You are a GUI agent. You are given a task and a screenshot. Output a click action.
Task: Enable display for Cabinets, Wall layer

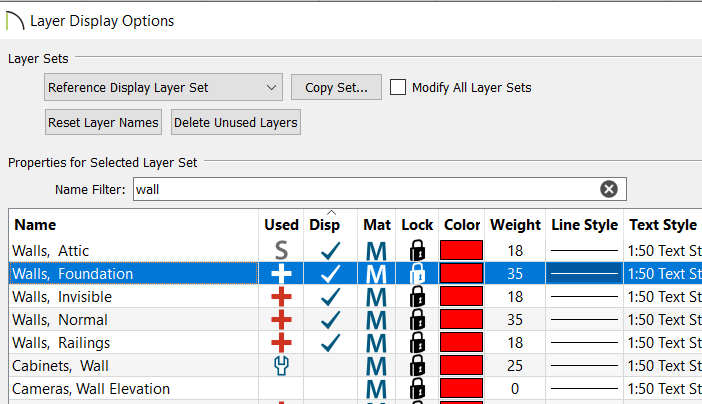330,366
